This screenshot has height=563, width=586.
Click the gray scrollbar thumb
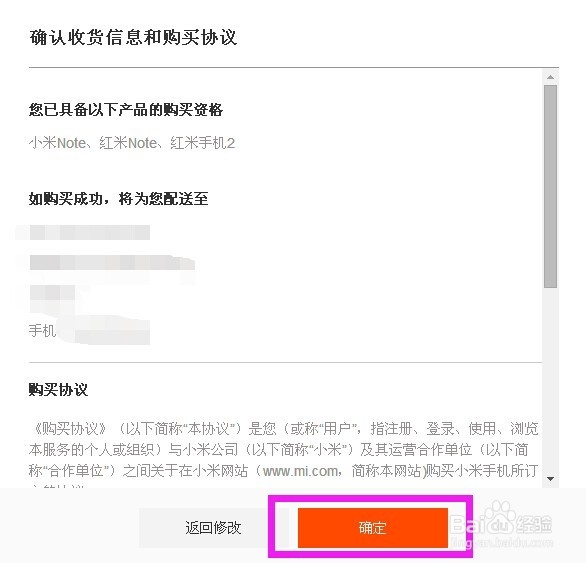(550, 186)
